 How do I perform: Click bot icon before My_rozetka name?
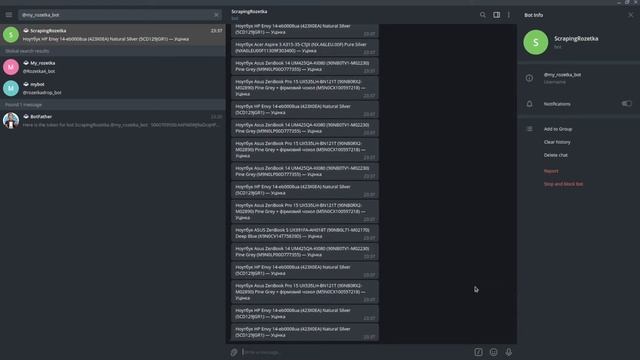coord(26,63)
